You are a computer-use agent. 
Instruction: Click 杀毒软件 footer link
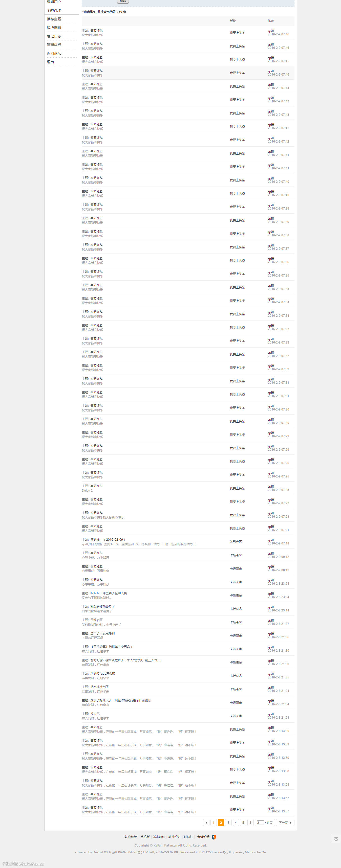(159, 837)
